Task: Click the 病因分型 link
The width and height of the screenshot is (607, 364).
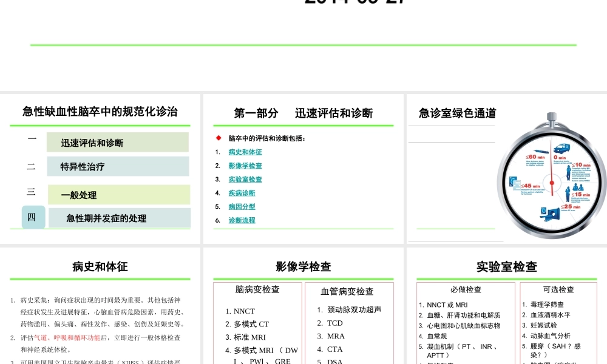Action: pyautogui.click(x=242, y=206)
